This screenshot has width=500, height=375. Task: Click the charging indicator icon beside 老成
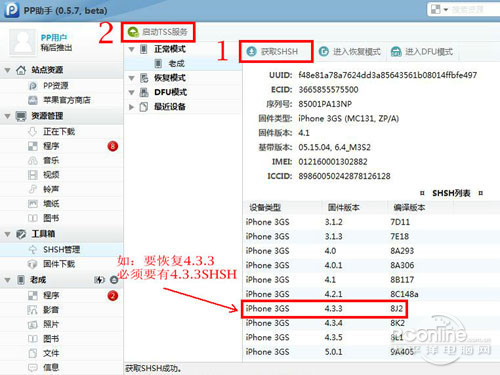tap(99, 280)
